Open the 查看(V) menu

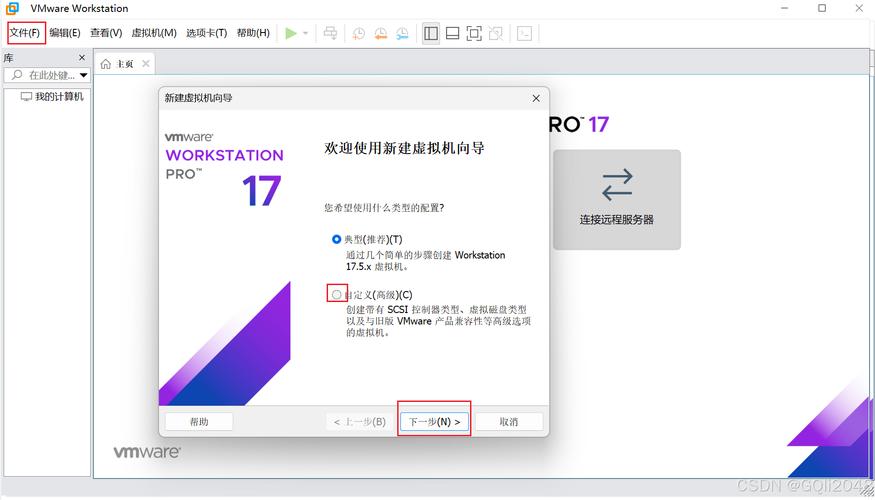coord(106,33)
